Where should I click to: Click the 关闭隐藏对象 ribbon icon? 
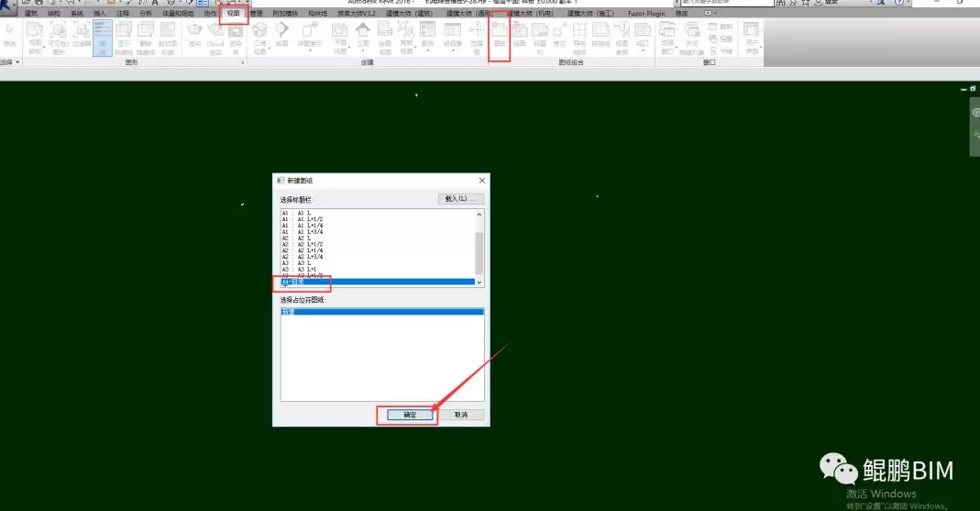(692, 38)
